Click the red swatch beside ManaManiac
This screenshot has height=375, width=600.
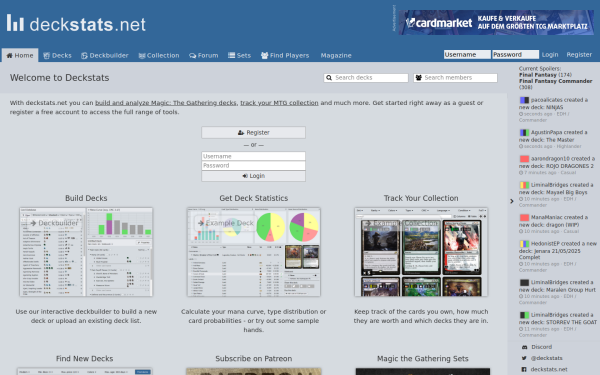pyautogui.click(x=524, y=217)
